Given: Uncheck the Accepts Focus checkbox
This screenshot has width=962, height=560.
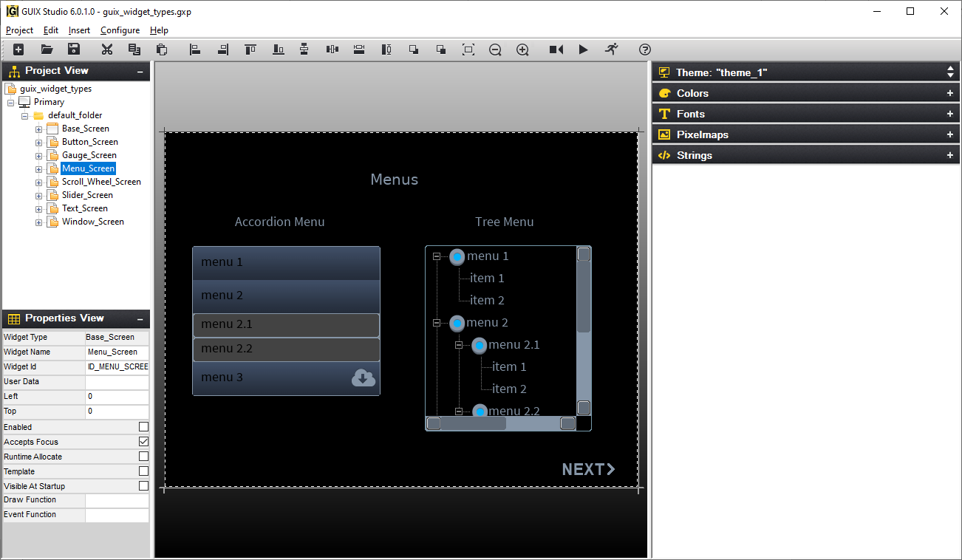Looking at the screenshot, I should tap(143, 441).
